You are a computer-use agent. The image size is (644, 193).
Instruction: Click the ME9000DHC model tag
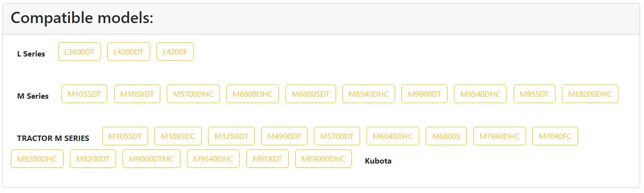323,159
